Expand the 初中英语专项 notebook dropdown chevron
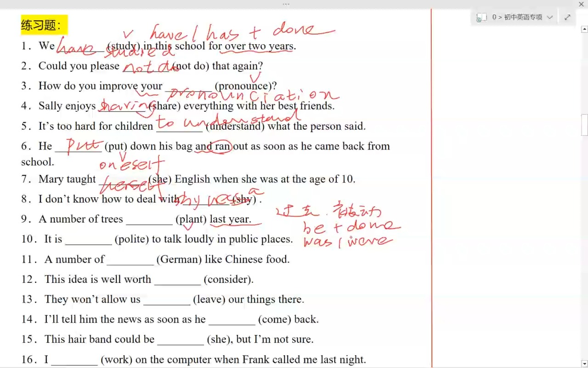The image size is (588, 368). pyautogui.click(x=550, y=17)
